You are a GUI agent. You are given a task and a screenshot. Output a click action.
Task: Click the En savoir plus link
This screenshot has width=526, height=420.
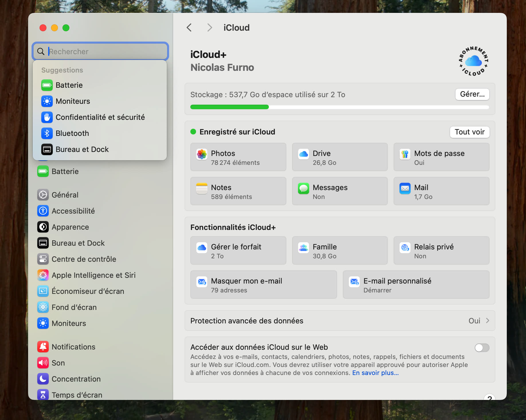tap(375, 373)
